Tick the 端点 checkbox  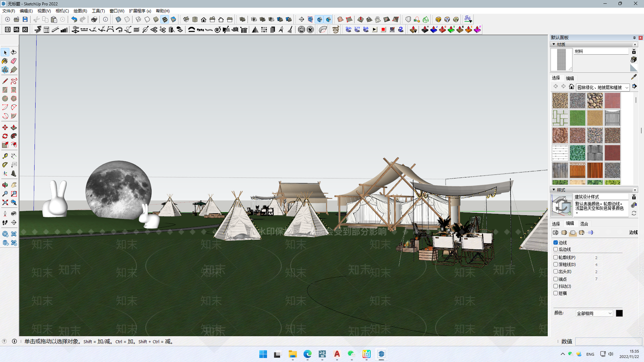555,279
